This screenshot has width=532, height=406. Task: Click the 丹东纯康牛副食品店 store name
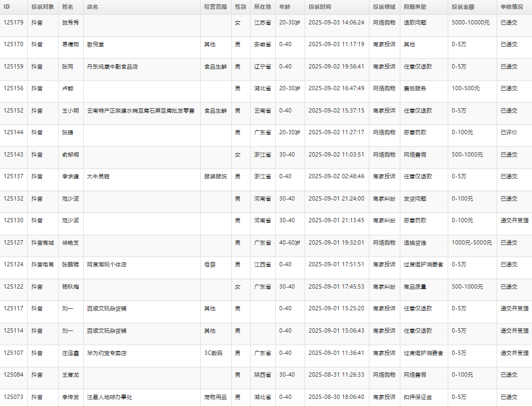[x=113, y=67]
